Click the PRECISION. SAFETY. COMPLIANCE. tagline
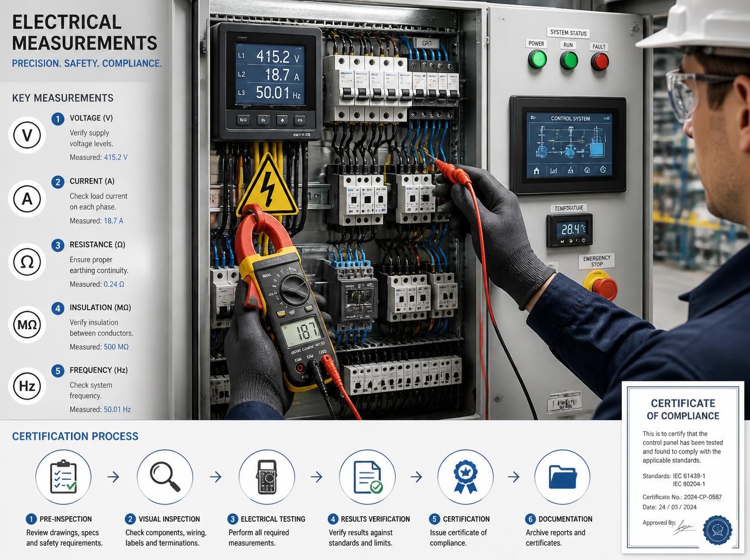Viewport: 750px width, 560px height. click(87, 63)
